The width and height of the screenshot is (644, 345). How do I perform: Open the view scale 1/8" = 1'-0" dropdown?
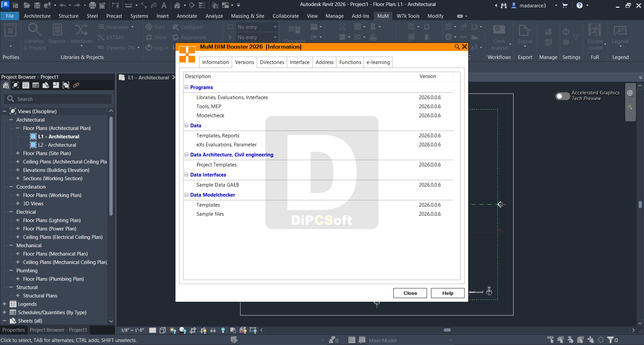coord(132,330)
